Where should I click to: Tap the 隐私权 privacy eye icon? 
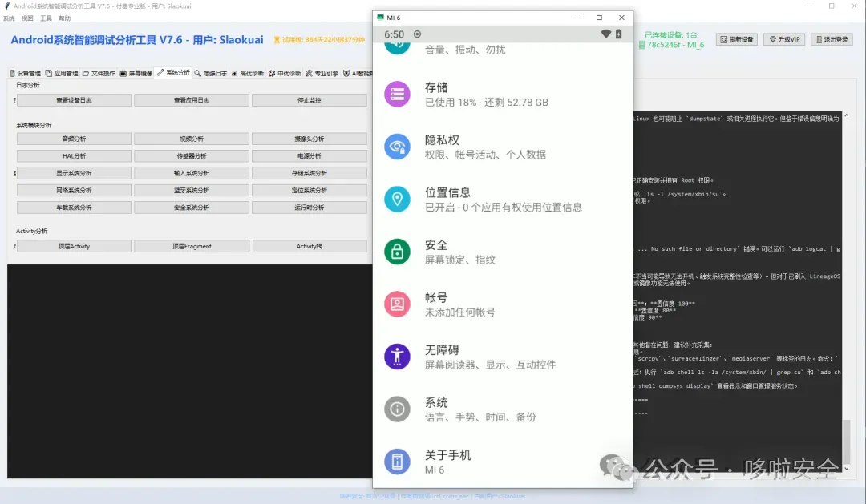click(x=397, y=147)
